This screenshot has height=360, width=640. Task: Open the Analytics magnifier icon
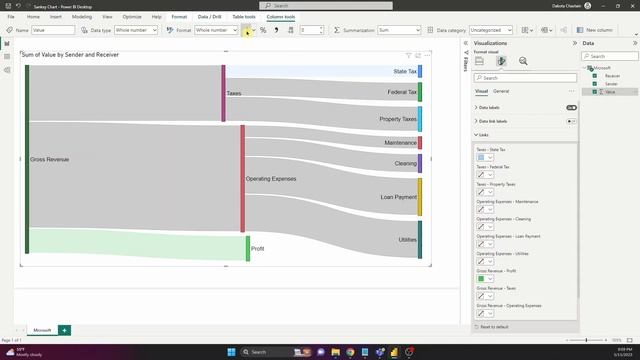click(523, 61)
